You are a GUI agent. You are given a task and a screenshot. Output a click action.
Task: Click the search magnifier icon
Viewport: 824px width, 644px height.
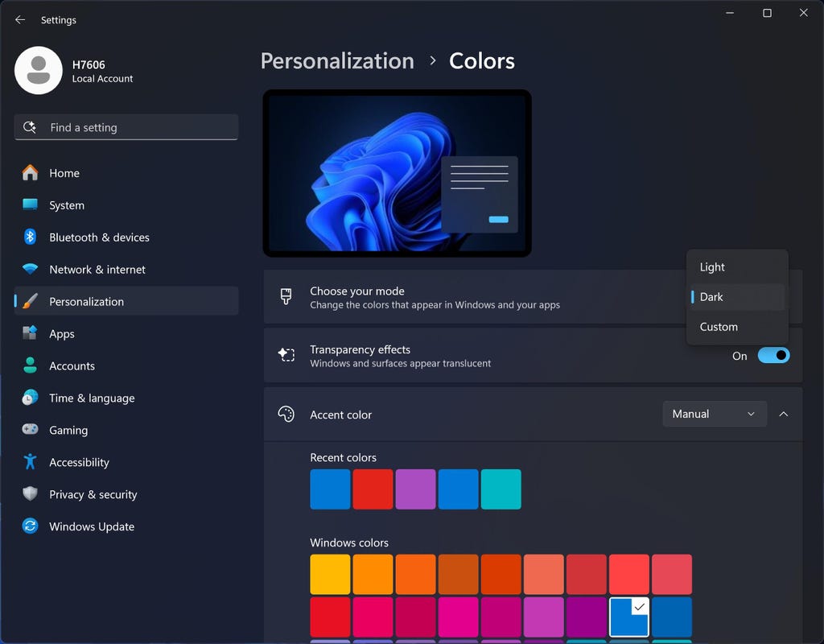(x=30, y=127)
